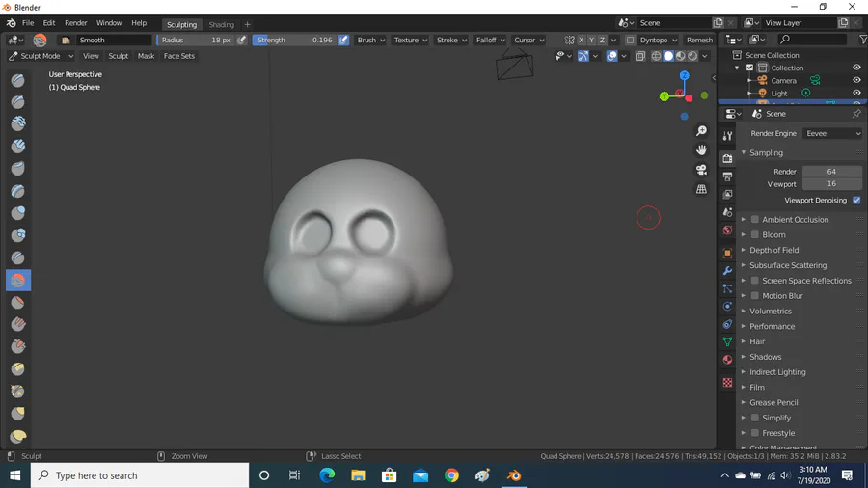The image size is (868, 488).
Task: Open the Stroke dropdown
Action: (x=451, y=40)
